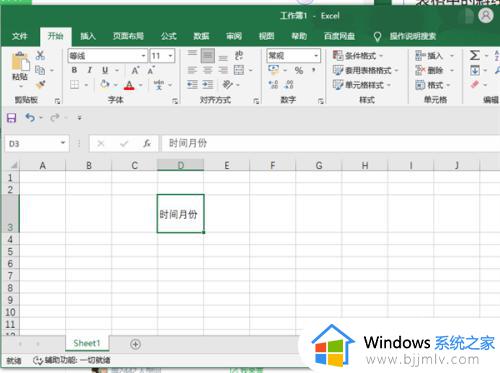Click the Insert Function fx button
The image size is (500, 373).
click(147, 144)
